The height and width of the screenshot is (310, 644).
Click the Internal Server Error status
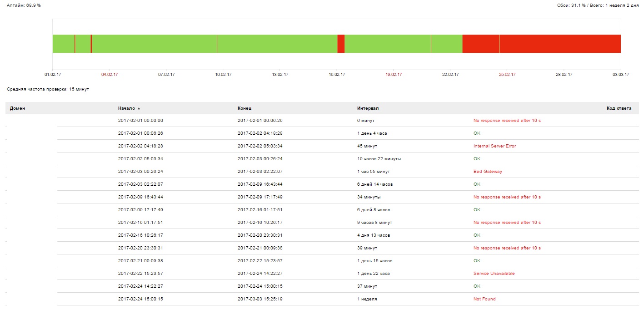494,146
